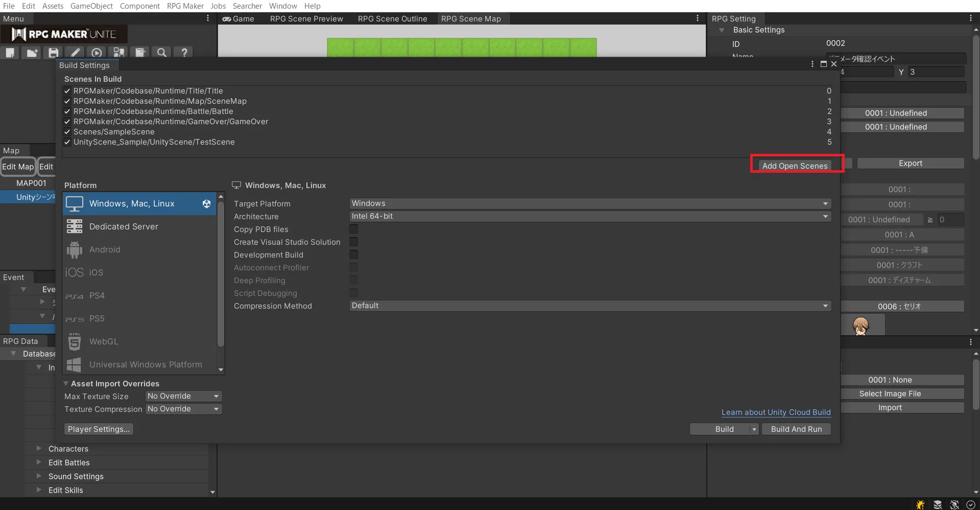The width and height of the screenshot is (980, 510).
Task: Tick the Copy PDB files checkbox
Action: [x=353, y=229]
